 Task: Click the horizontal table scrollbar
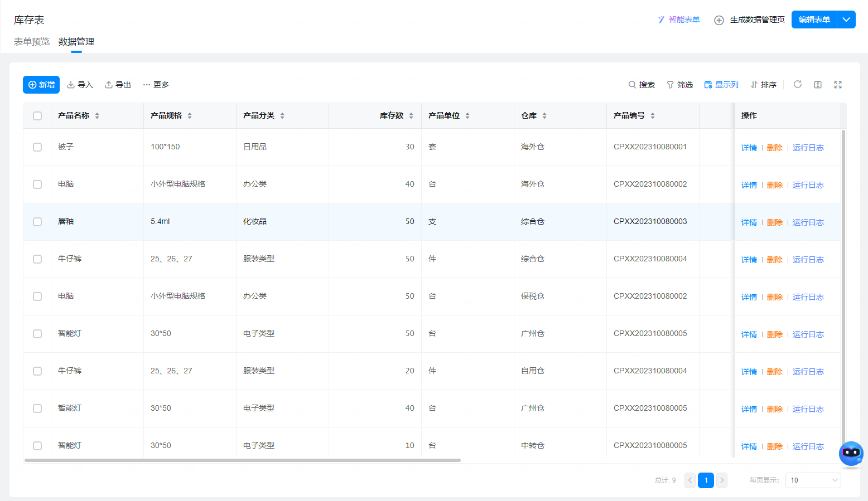pyautogui.click(x=243, y=460)
